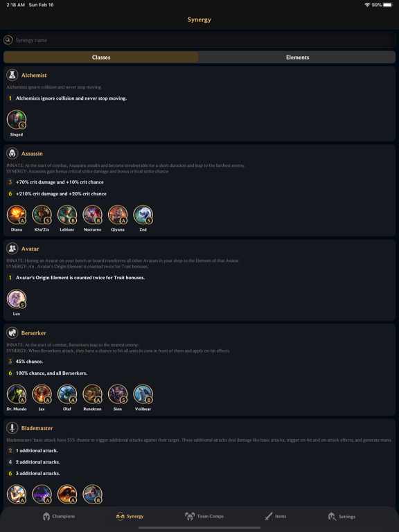The height and width of the screenshot is (532, 399).
Task: Select the Zed champion icon
Action: click(143, 215)
